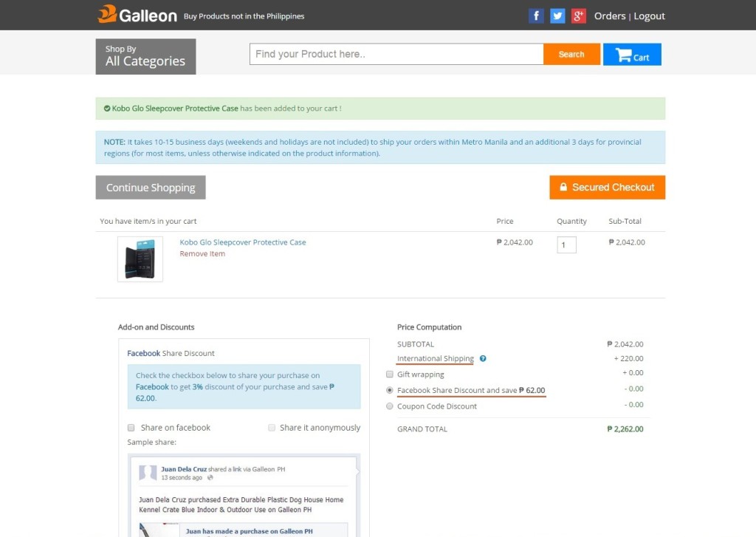756x537 pixels.
Task: Enable the Share it anonymously checkbox
Action: [272, 428]
